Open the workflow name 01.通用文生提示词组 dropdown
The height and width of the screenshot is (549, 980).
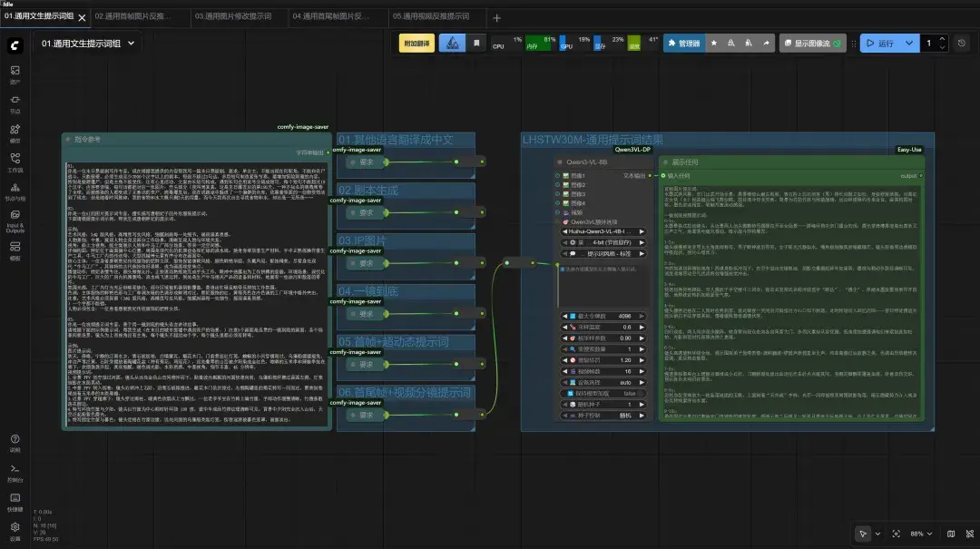[87, 44]
